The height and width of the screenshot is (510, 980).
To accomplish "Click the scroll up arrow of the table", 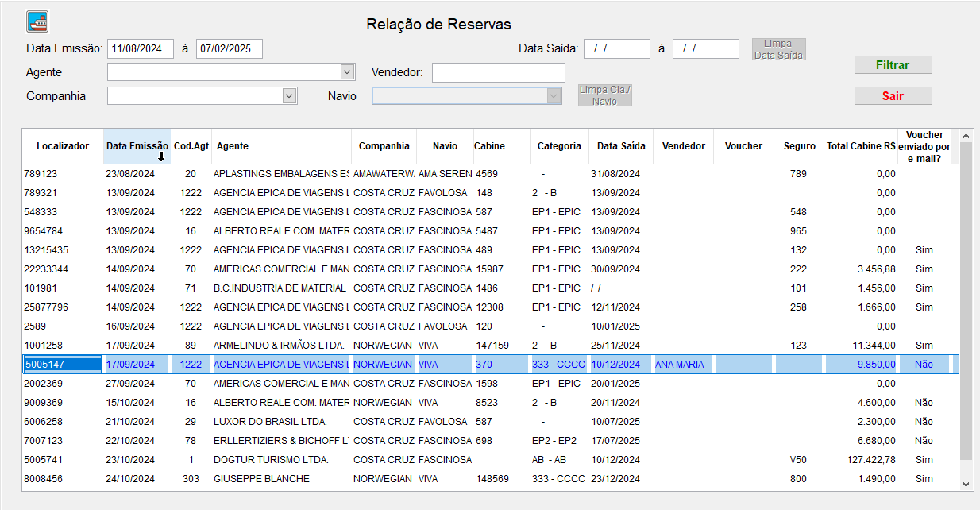I will [966, 136].
